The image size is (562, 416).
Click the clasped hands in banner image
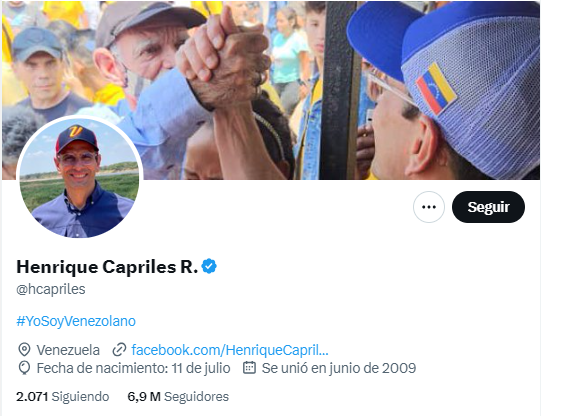pos(224,59)
